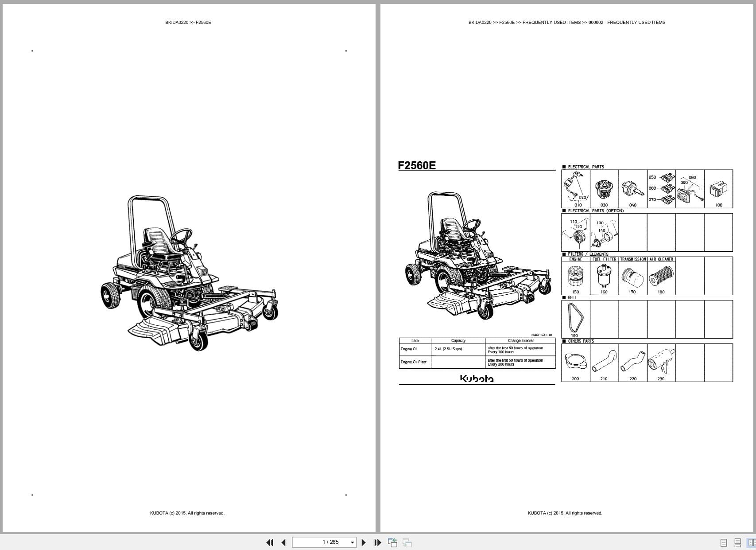756x550 pixels.
Task: Click fuse callout 050
Action: (652, 177)
